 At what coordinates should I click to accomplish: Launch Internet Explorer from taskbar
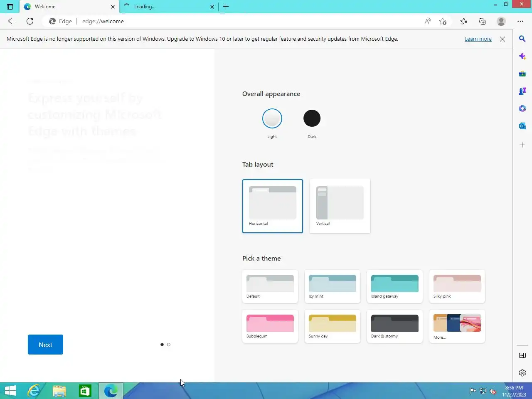34,391
